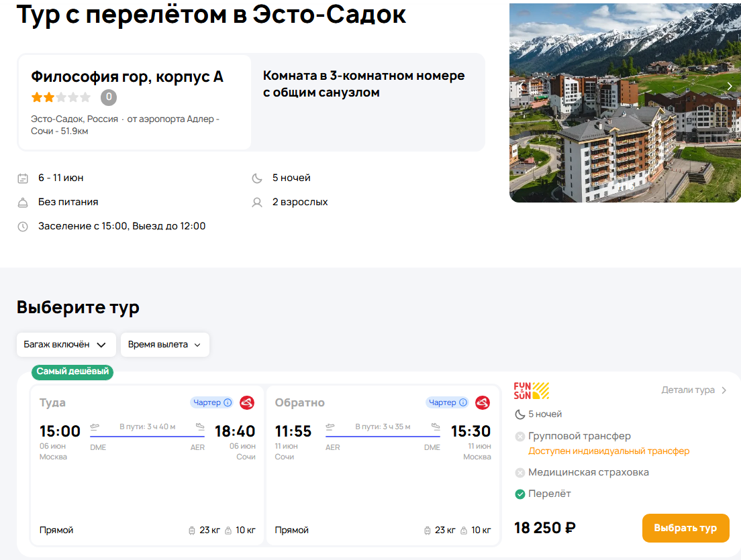Click the hotel location text Эсто-Садок, Россия
This screenshot has height=560, width=741.
pos(75,119)
